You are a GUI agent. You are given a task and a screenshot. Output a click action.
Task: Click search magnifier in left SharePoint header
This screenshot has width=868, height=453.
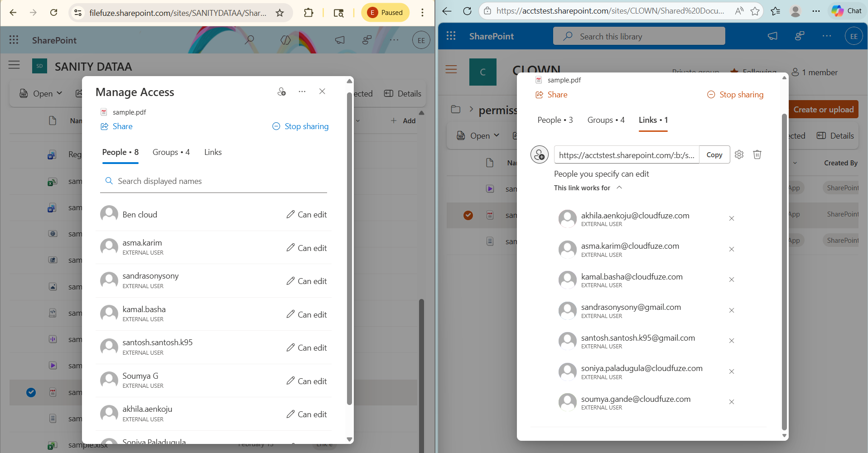[249, 40]
